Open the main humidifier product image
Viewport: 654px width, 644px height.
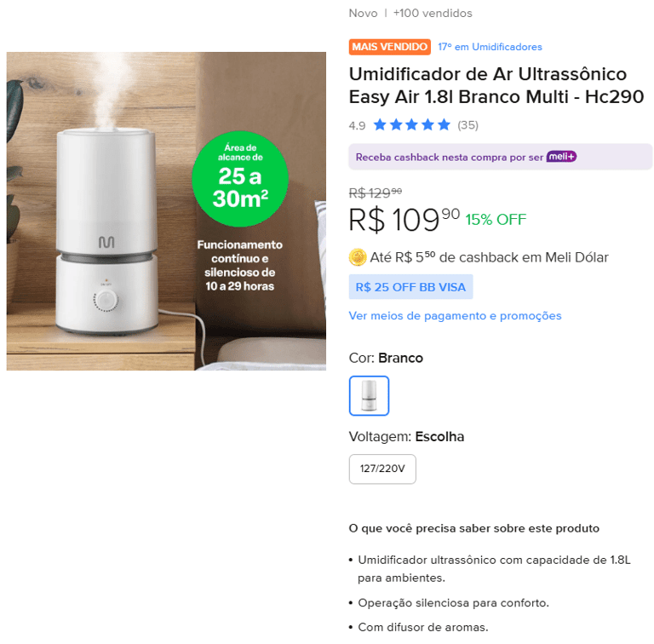pyautogui.click(x=166, y=211)
